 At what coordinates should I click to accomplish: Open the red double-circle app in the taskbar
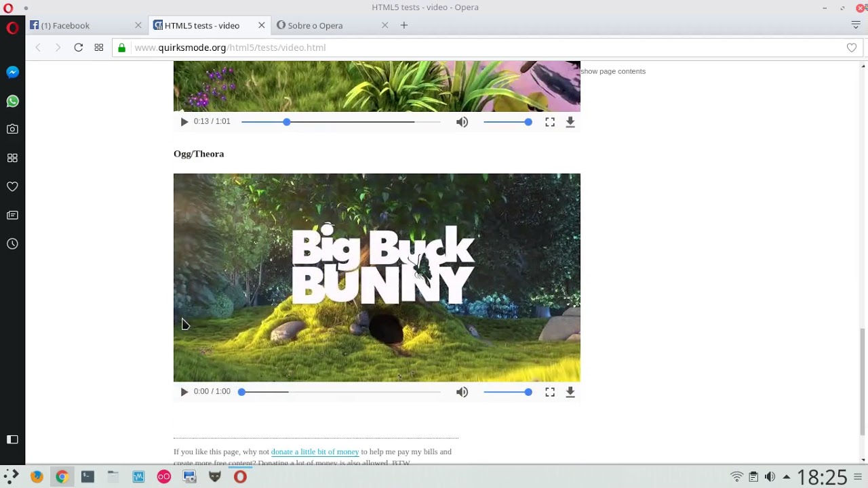click(x=163, y=476)
